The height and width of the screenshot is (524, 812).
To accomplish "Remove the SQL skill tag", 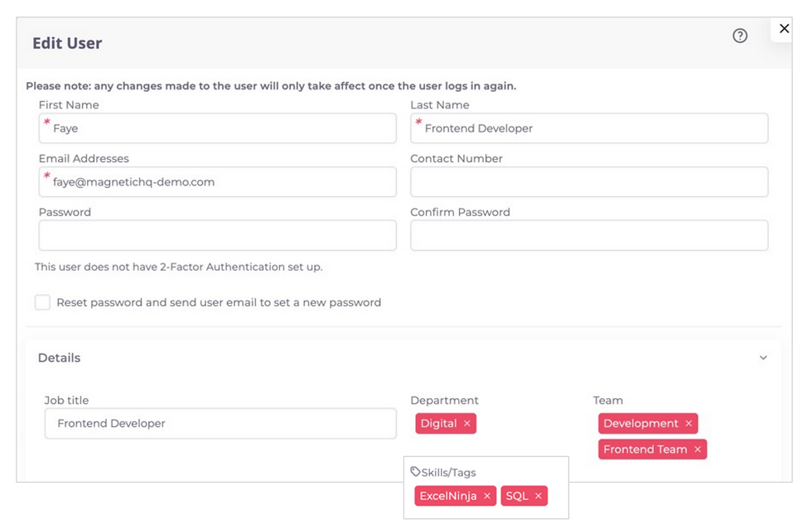I will click(539, 496).
